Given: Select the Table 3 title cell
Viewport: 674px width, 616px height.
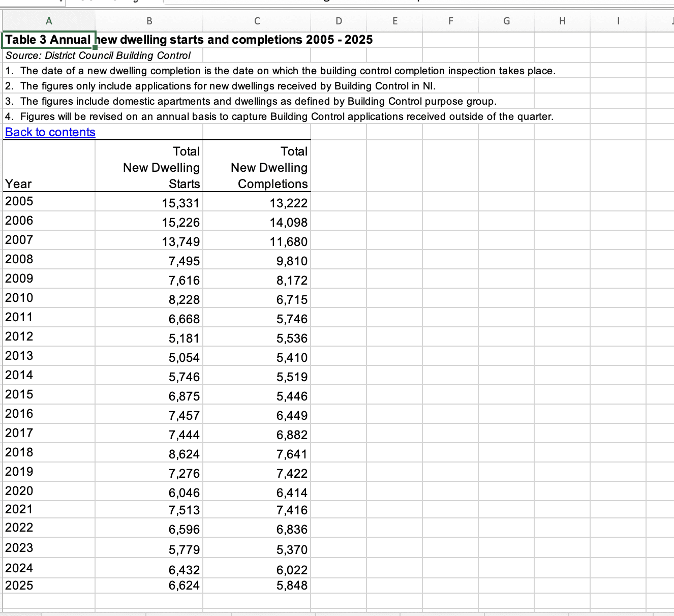Looking at the screenshot, I should click(x=49, y=39).
